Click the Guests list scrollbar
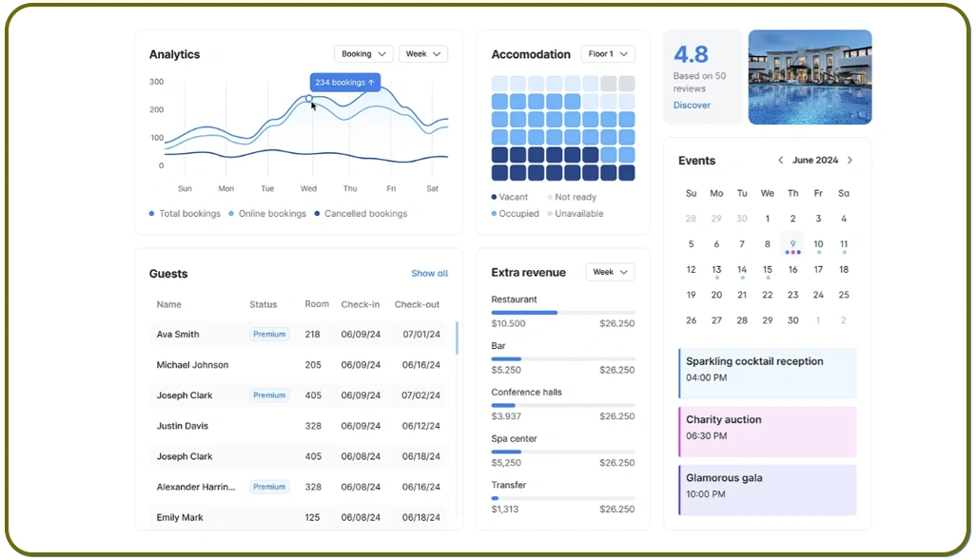The height and width of the screenshot is (560, 976). click(457, 338)
